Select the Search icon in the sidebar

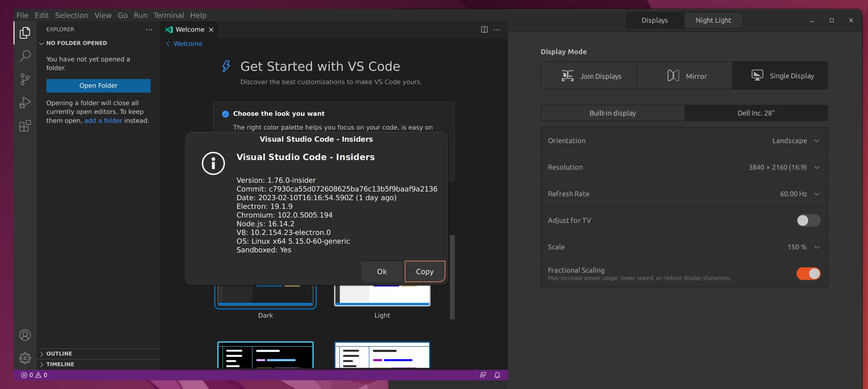pos(25,56)
